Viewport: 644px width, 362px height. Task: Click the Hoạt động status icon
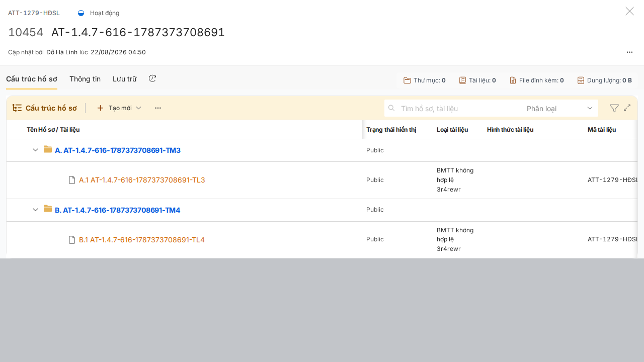click(x=81, y=13)
